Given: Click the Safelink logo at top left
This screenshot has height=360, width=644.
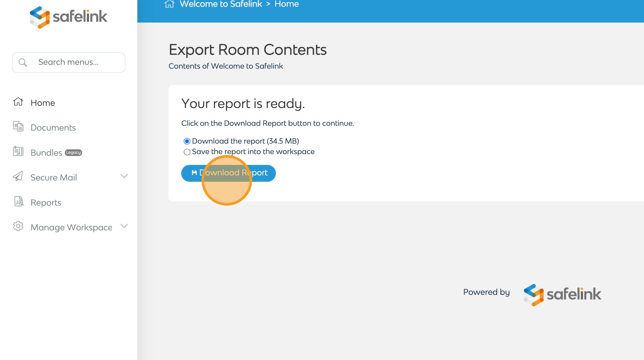Looking at the screenshot, I should [68, 17].
